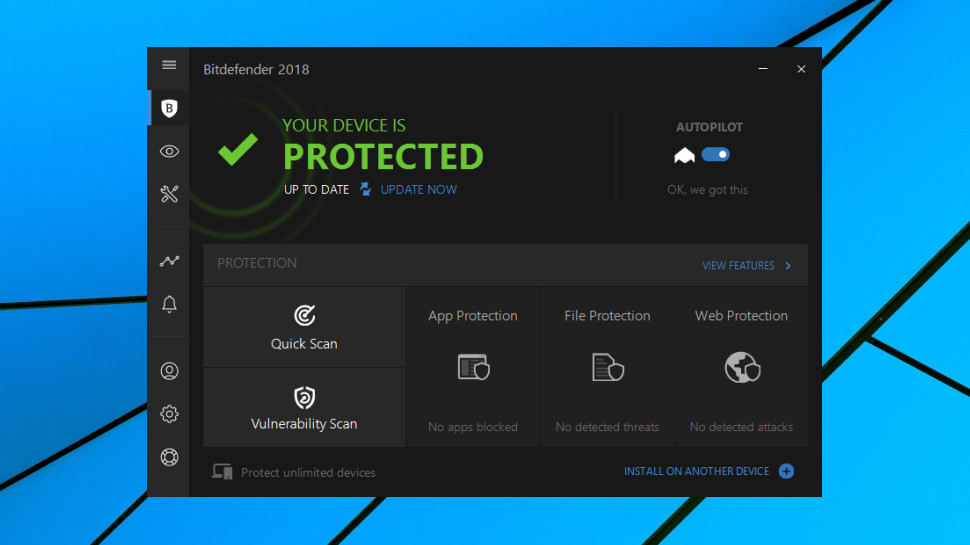Click the green protected checkmark icon
This screenshot has width=970, height=545.
click(238, 149)
